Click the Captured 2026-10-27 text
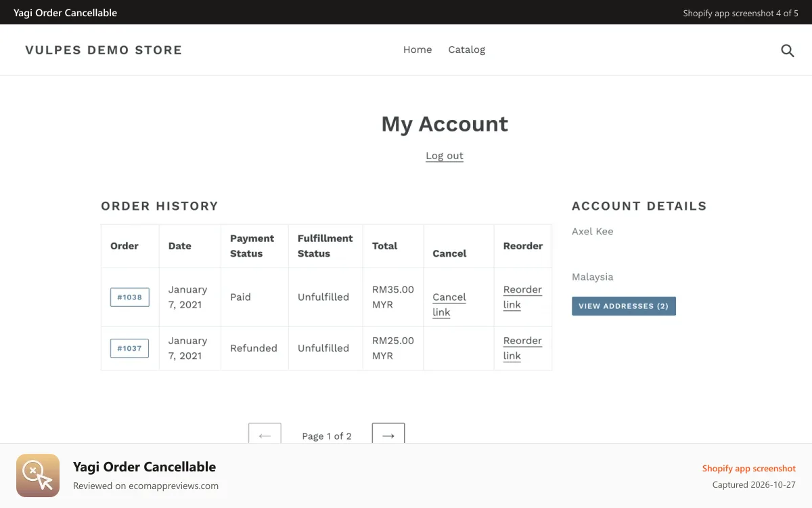This screenshot has height=508, width=812. [x=754, y=485]
